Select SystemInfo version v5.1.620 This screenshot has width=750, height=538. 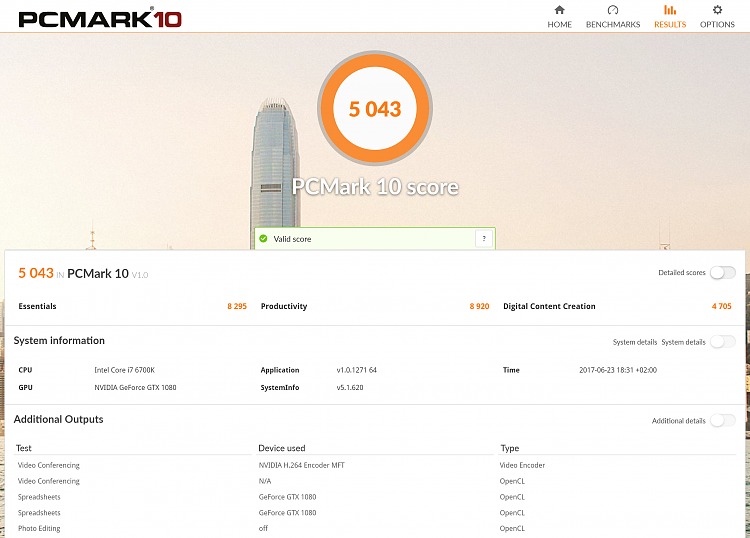point(350,388)
